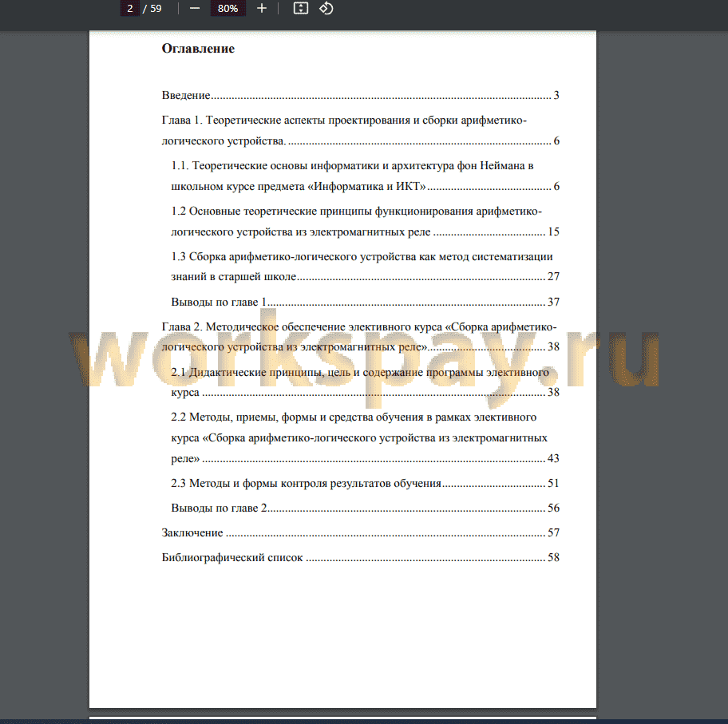This screenshot has height=724, width=728.
Task: Click the zoom out minus icon
Action: [x=195, y=8]
